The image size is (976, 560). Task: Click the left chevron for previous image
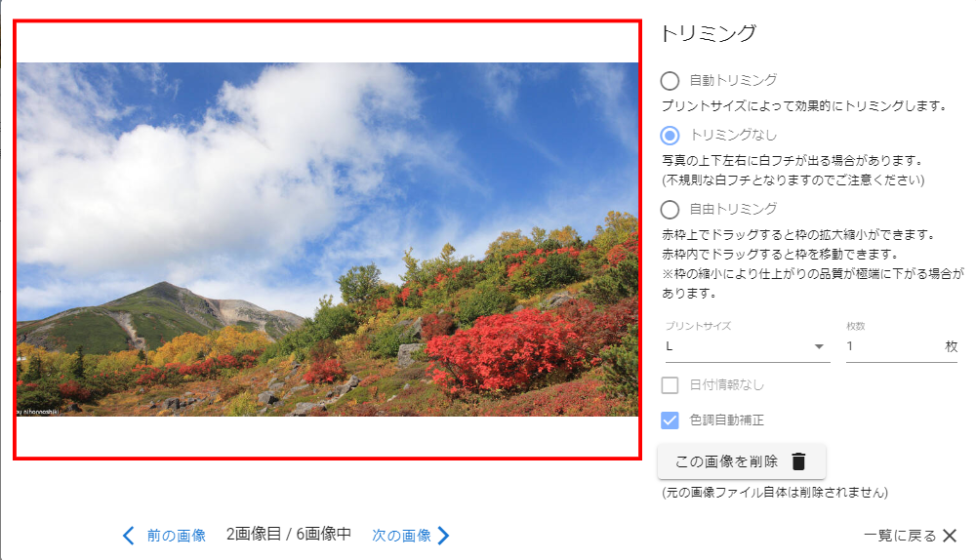[128, 536]
